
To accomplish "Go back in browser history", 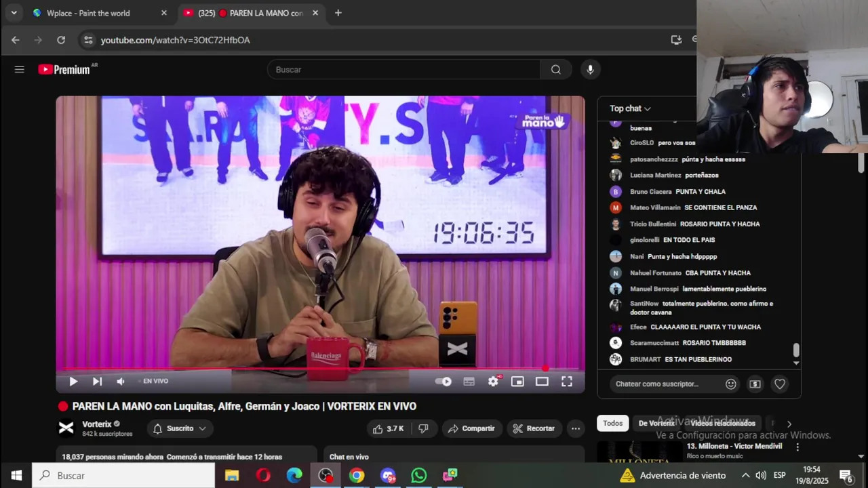I will [x=16, y=40].
